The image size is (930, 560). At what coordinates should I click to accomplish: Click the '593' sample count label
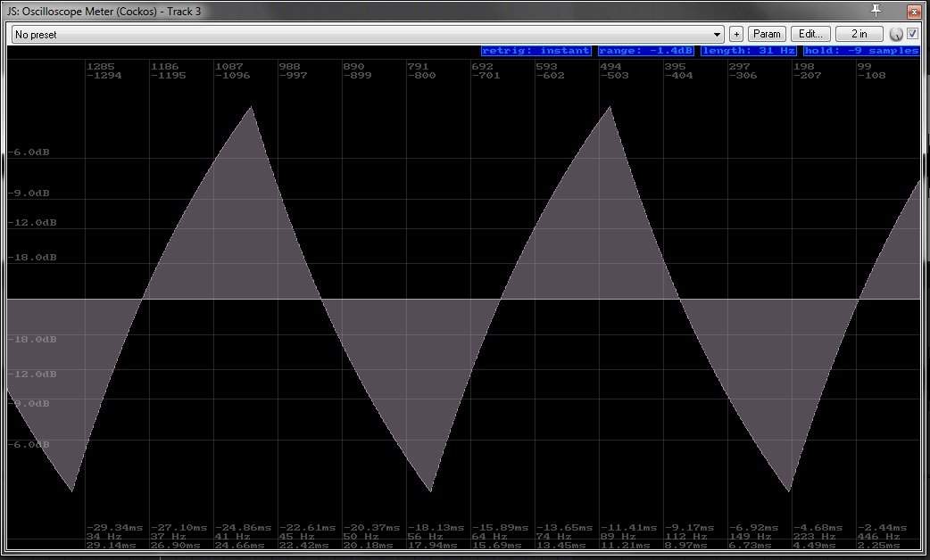tap(546, 66)
